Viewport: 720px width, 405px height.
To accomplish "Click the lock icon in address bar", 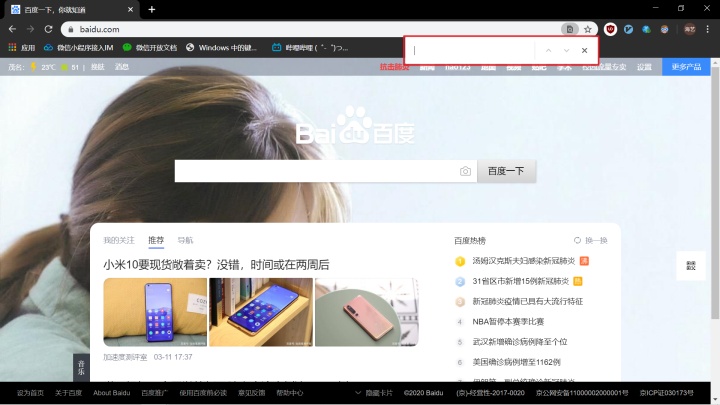I will [x=70, y=29].
